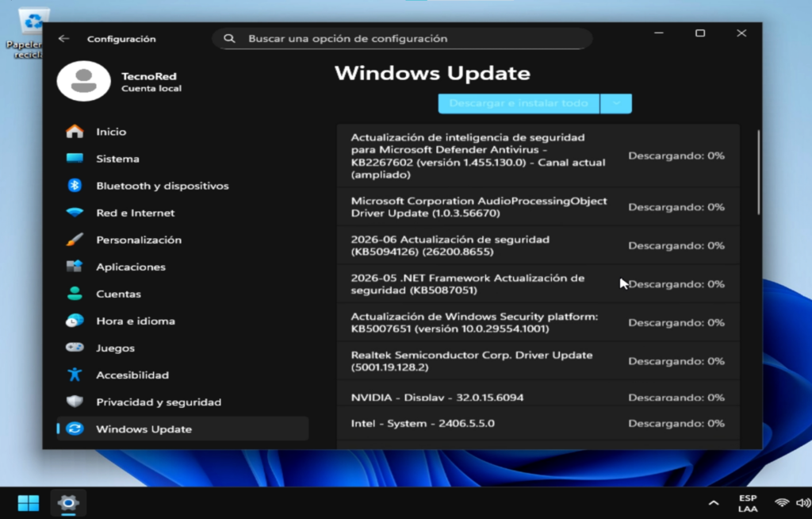Screen dimensions: 812x519
Task: Select Aplicaciones in the sidebar
Action: click(x=182, y=267)
